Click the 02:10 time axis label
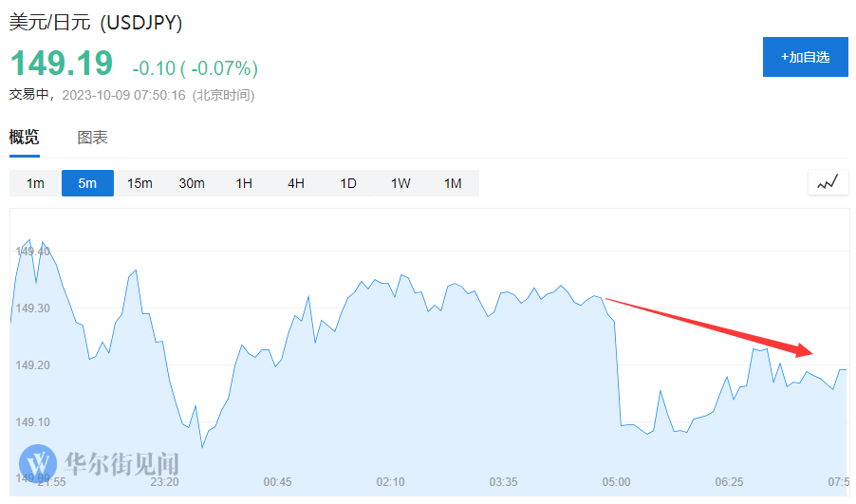The height and width of the screenshot is (504, 856). pos(390,482)
